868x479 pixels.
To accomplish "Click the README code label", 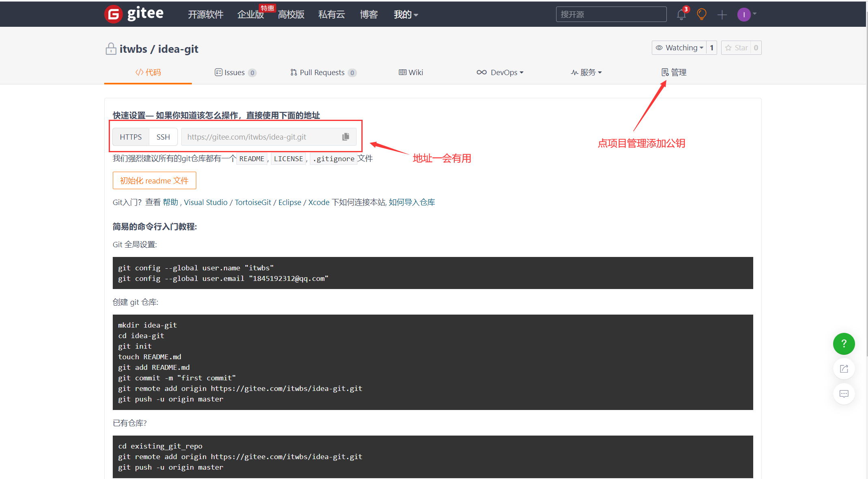I will click(251, 159).
